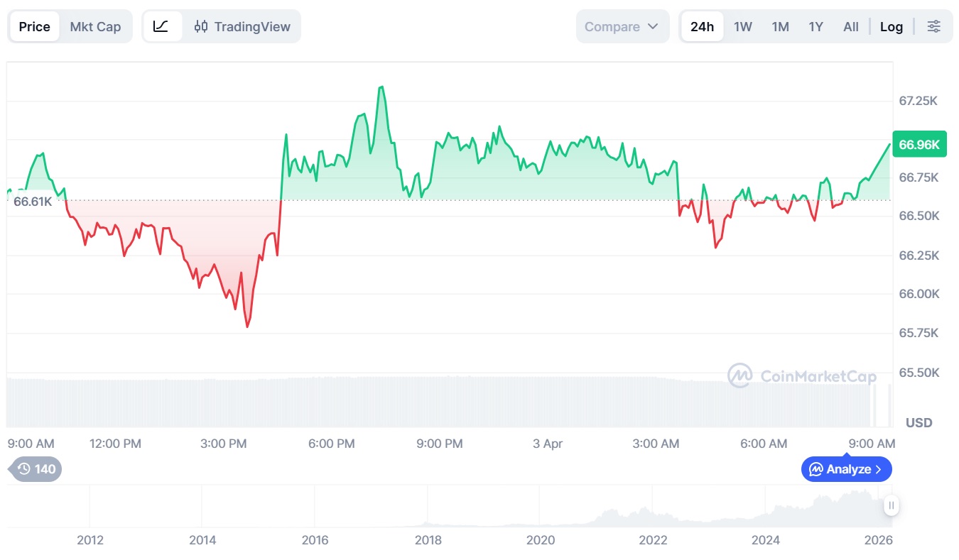Viewport: 959px width, 560px height.
Task: Select the 1Y time range
Action: 816,27
